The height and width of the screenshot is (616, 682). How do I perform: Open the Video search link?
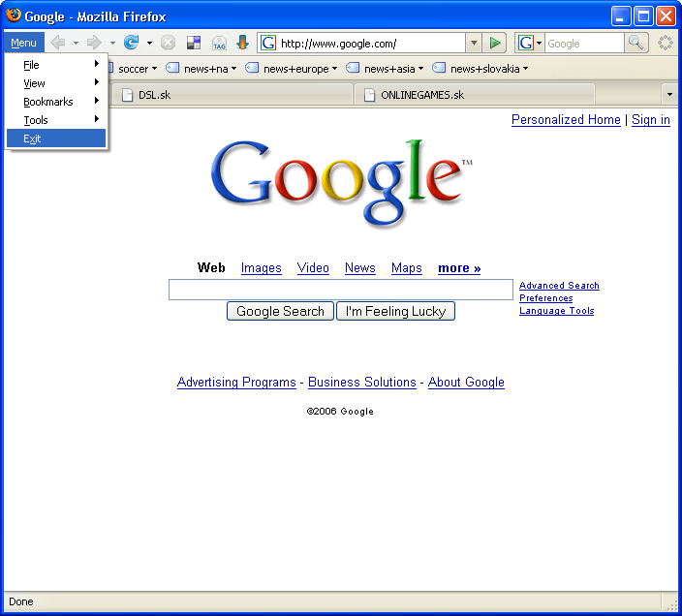(313, 267)
